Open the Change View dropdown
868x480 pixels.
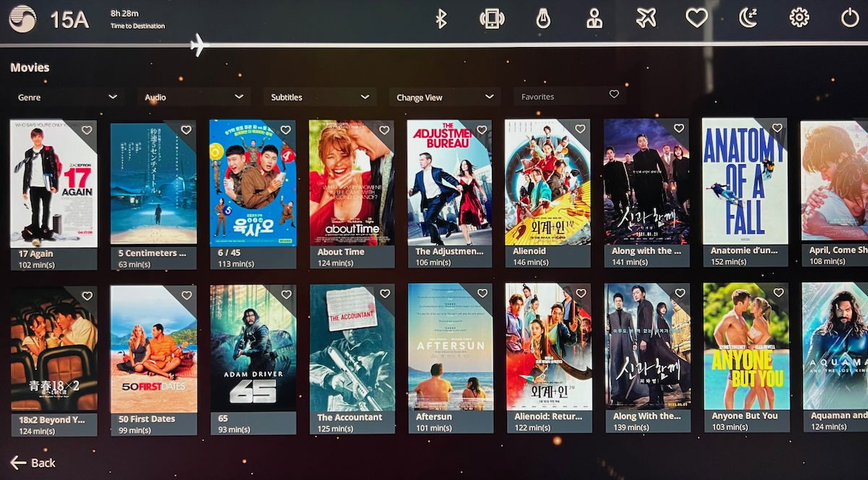[445, 97]
